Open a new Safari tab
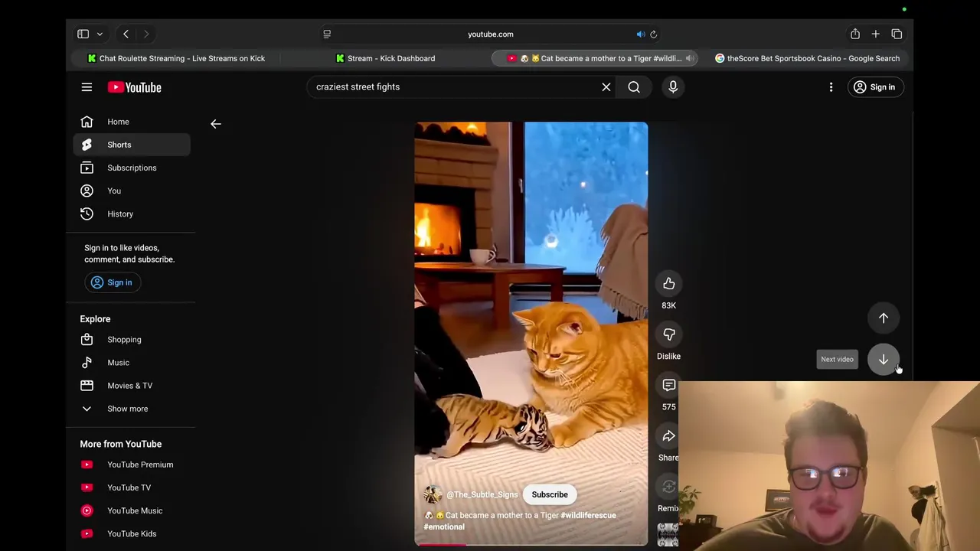Screen dimensions: 980x551 click(x=875, y=34)
